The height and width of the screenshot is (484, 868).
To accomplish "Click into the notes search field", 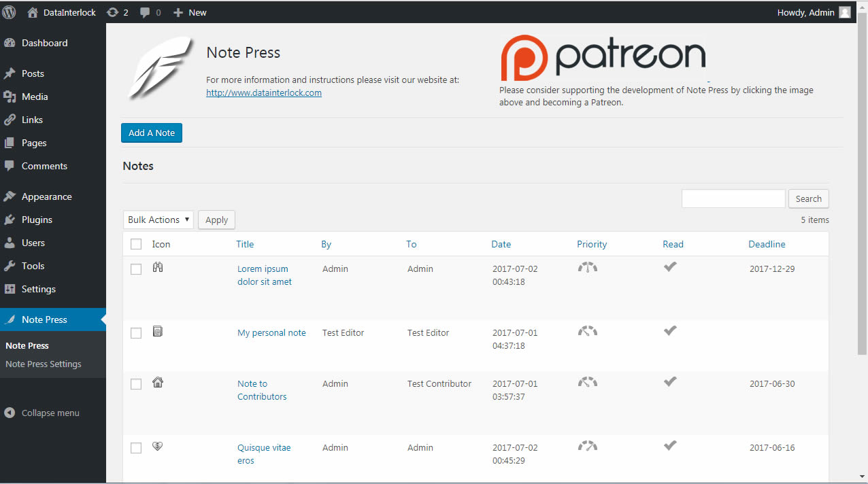I will [x=733, y=198].
